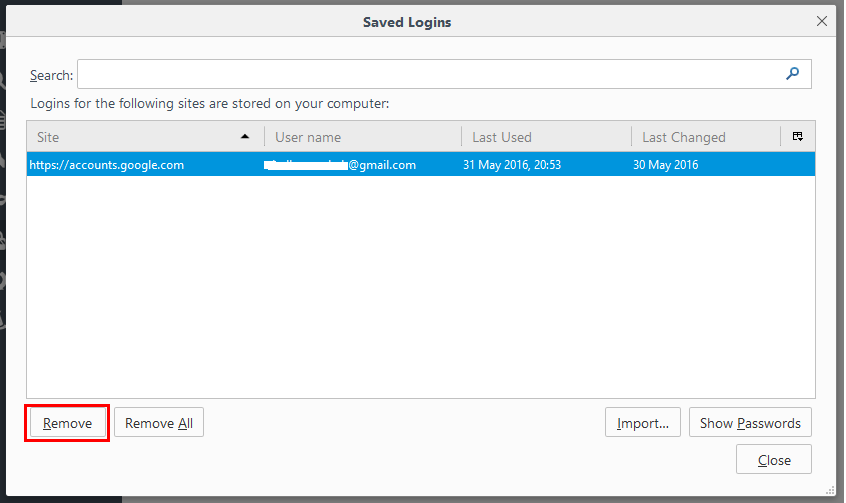Click the Site column sort arrow
This screenshot has width=846, height=503.
pyautogui.click(x=245, y=137)
